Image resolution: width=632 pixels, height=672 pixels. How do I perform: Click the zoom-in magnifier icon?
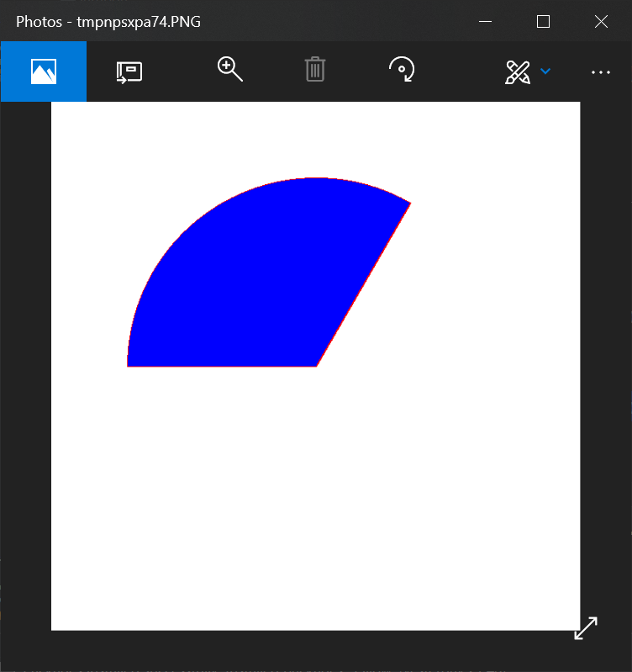[230, 69]
